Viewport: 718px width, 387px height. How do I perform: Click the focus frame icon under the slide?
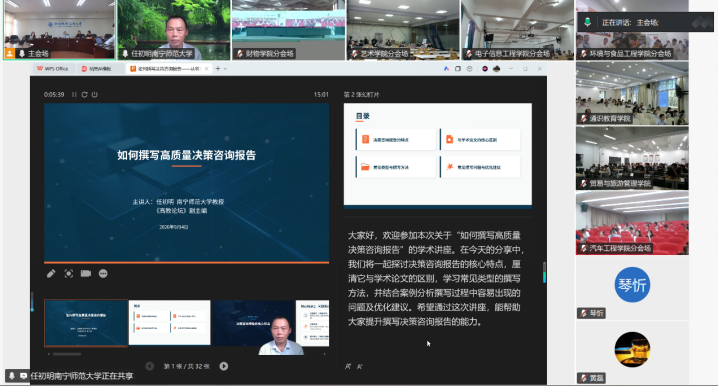(69, 274)
